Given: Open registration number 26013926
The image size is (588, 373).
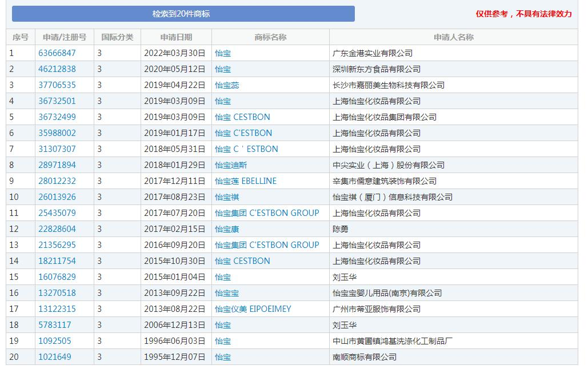Looking at the screenshot, I should click(x=57, y=197).
